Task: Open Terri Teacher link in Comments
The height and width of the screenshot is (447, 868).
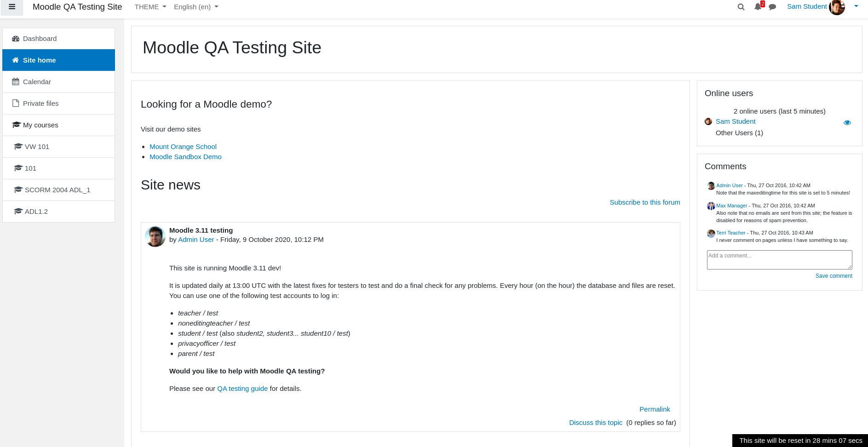Action: click(730, 233)
